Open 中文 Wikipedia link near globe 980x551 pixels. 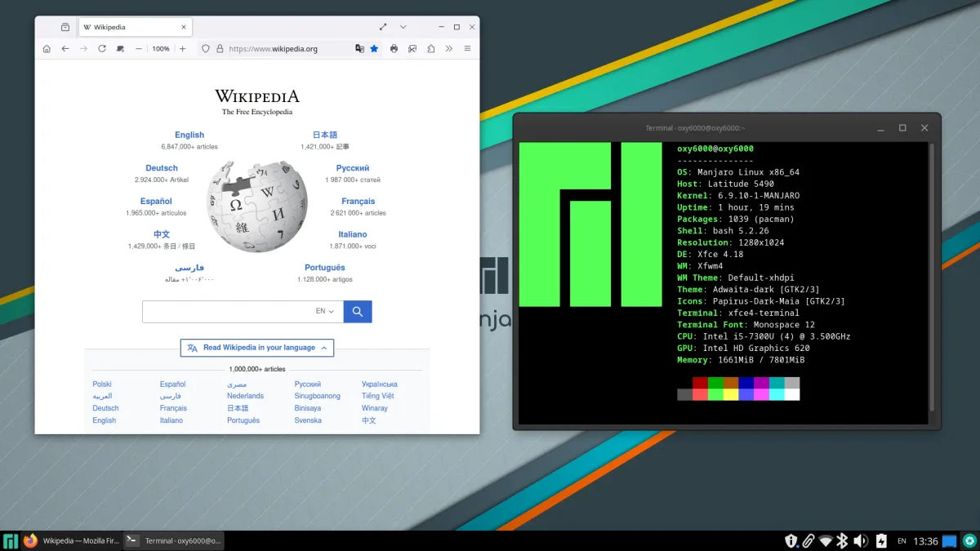click(162, 234)
